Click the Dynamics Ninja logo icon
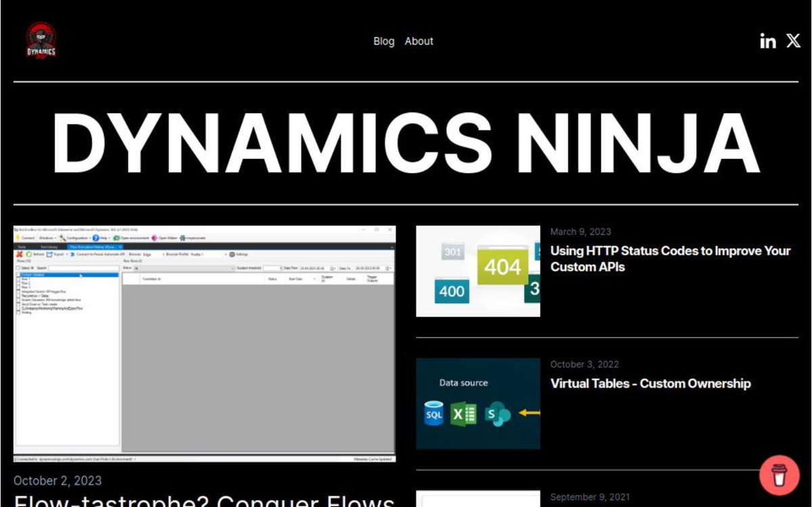812x507 pixels. tap(41, 41)
